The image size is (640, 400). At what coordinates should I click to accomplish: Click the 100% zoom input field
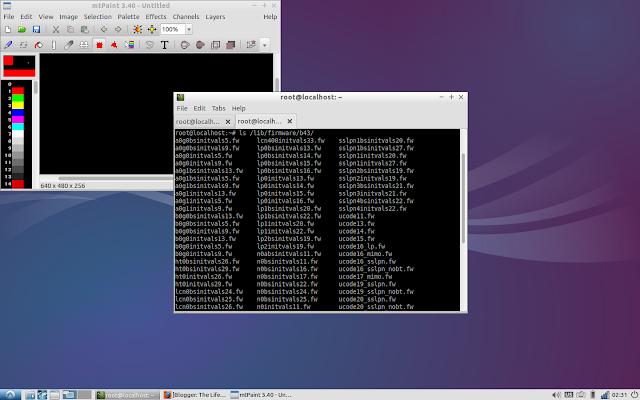point(173,29)
